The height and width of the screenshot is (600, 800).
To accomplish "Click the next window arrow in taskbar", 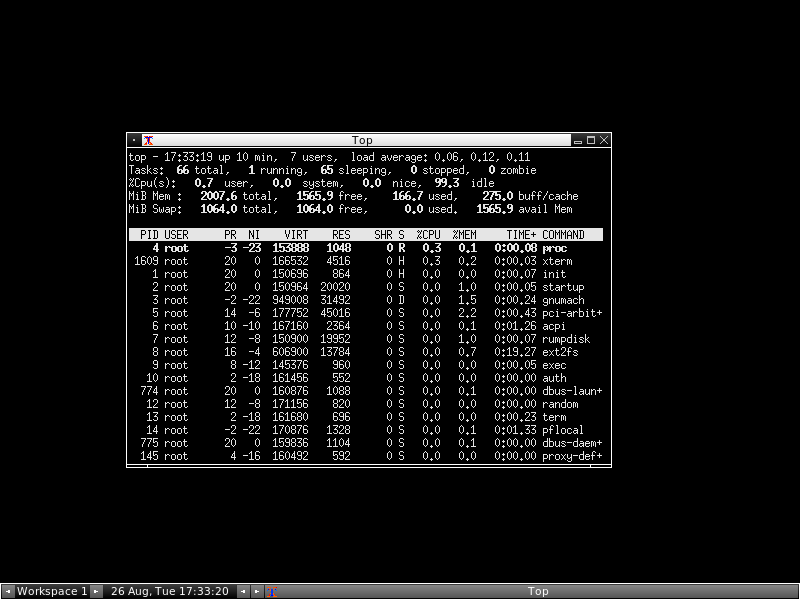I will (x=256, y=592).
